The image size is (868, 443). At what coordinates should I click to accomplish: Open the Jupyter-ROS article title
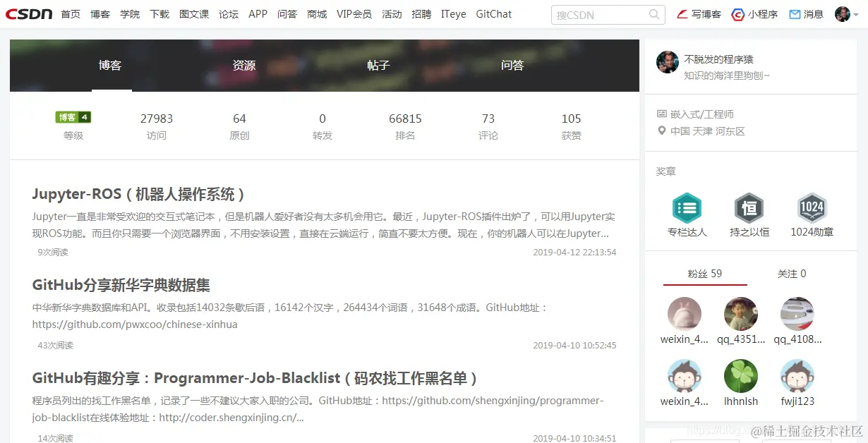[x=139, y=194]
